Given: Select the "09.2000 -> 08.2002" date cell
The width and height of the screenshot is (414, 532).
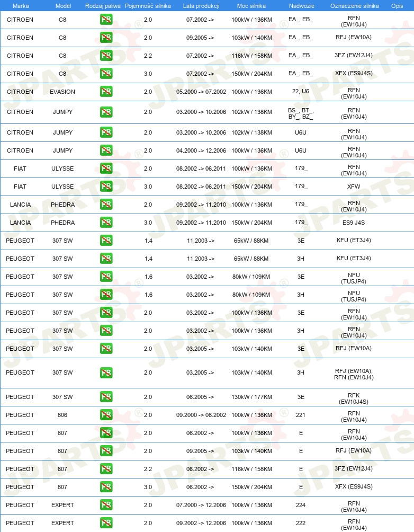Looking at the screenshot, I should point(201,414).
